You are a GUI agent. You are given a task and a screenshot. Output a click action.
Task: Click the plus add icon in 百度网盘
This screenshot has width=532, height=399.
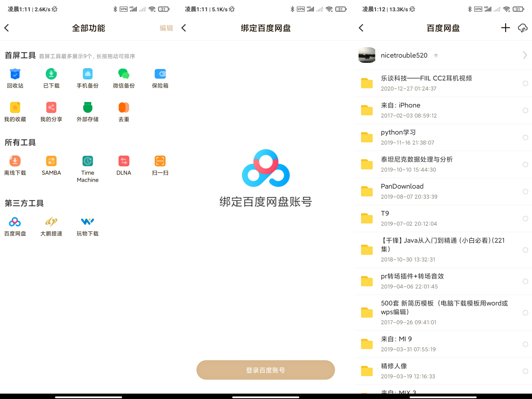505,28
